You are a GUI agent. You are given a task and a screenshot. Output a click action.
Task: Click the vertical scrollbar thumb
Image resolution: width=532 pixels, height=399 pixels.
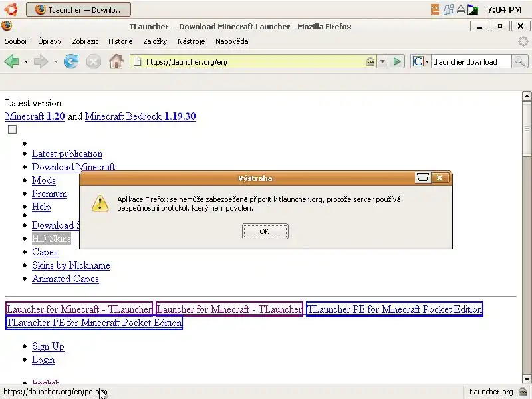(527, 129)
